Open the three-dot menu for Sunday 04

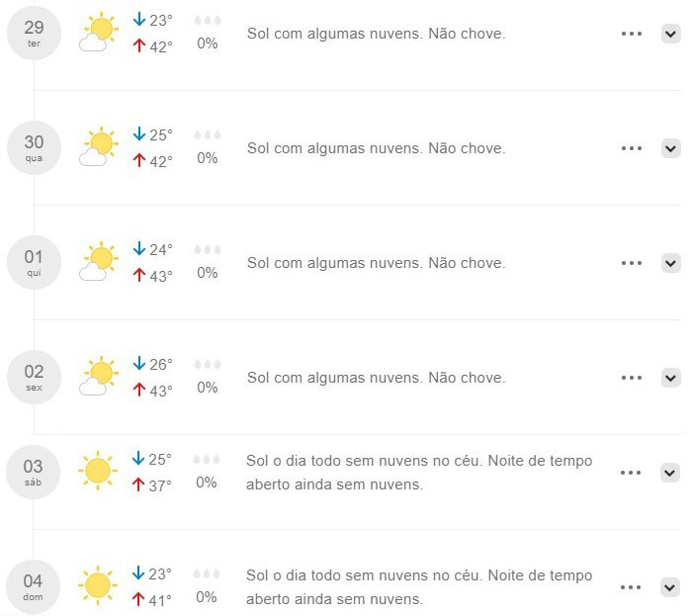point(631,587)
